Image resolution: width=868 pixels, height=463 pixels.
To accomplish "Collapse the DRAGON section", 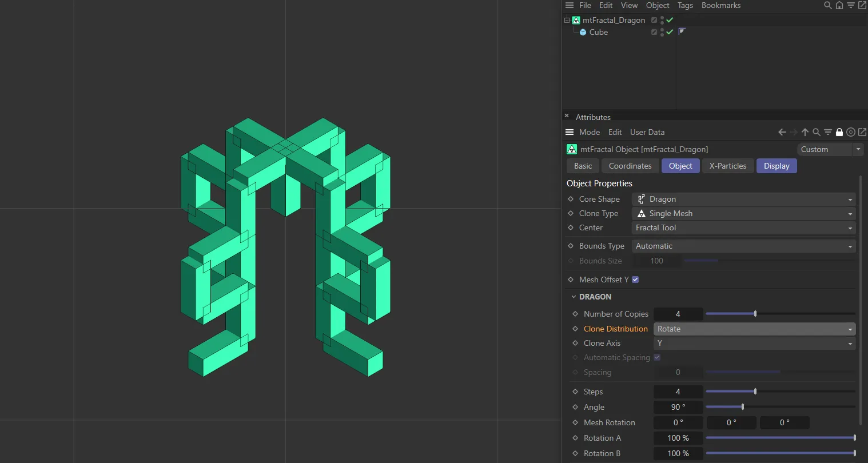I will pyautogui.click(x=574, y=297).
